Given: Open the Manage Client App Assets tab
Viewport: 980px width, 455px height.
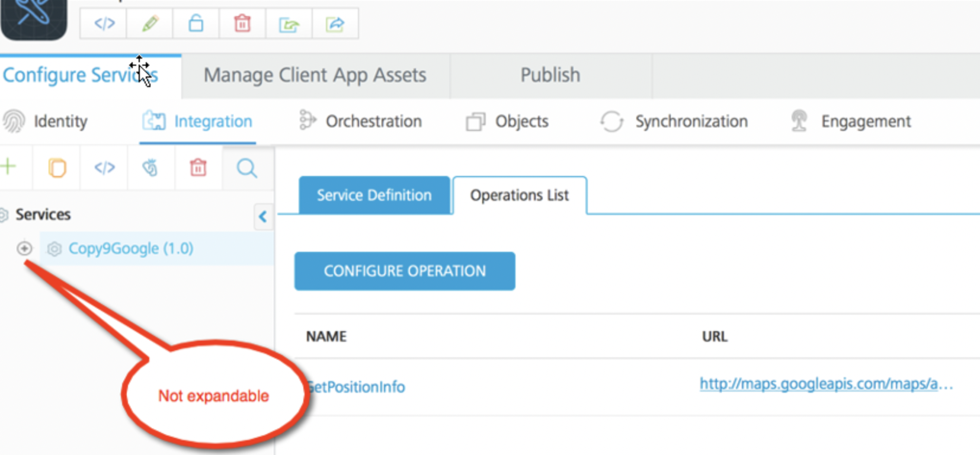Looking at the screenshot, I should point(315,75).
